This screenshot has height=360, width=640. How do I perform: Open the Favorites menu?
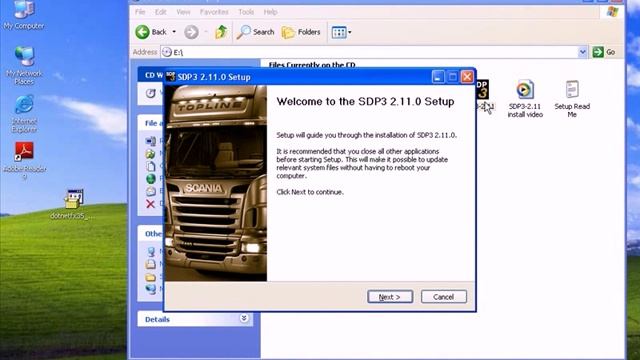(214, 12)
